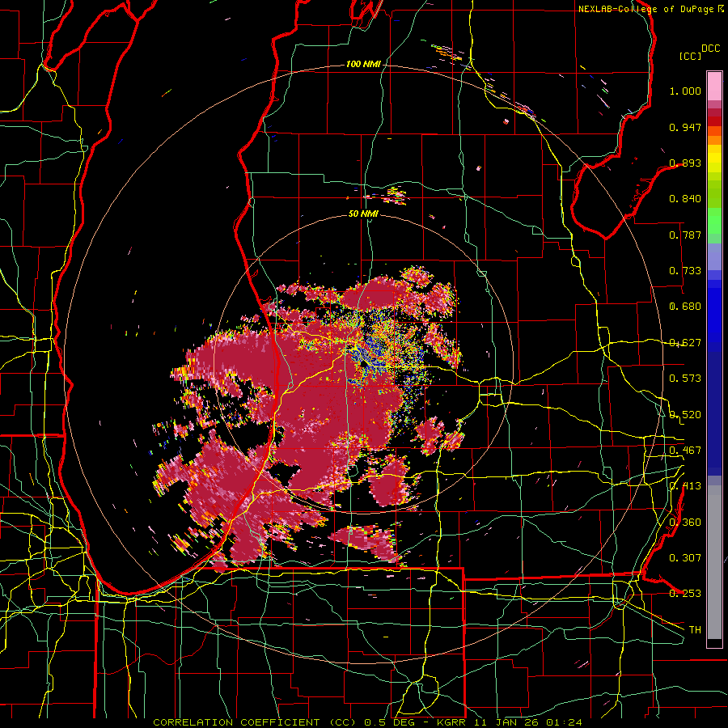The height and width of the screenshot is (728, 728).
Task: Click the 1.000 value on the color scale
Action: (685, 91)
